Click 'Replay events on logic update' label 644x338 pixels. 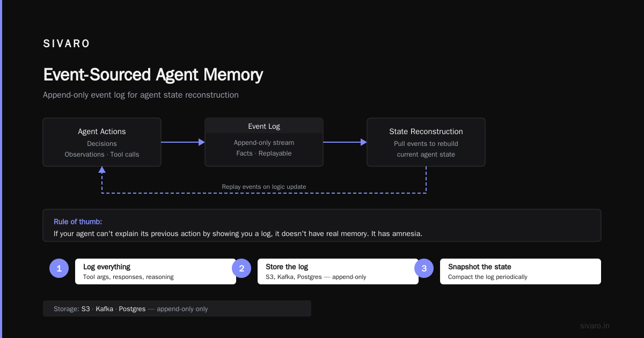click(x=264, y=187)
